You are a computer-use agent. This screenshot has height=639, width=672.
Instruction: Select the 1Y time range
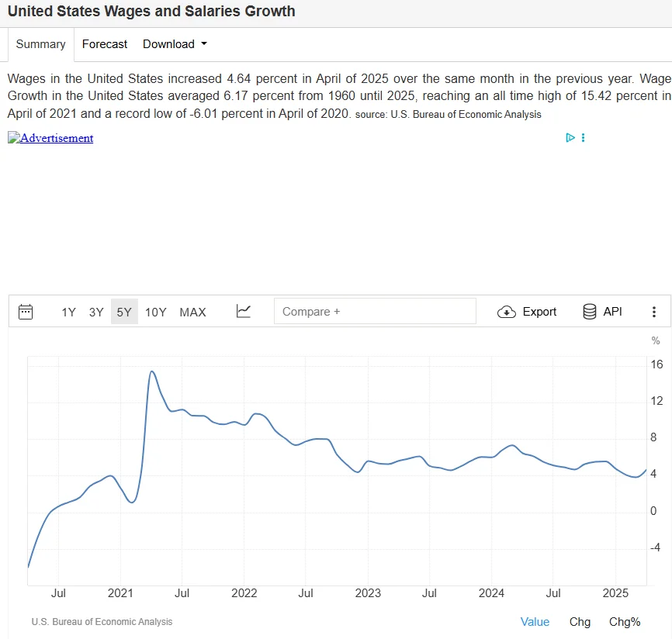pyautogui.click(x=68, y=312)
